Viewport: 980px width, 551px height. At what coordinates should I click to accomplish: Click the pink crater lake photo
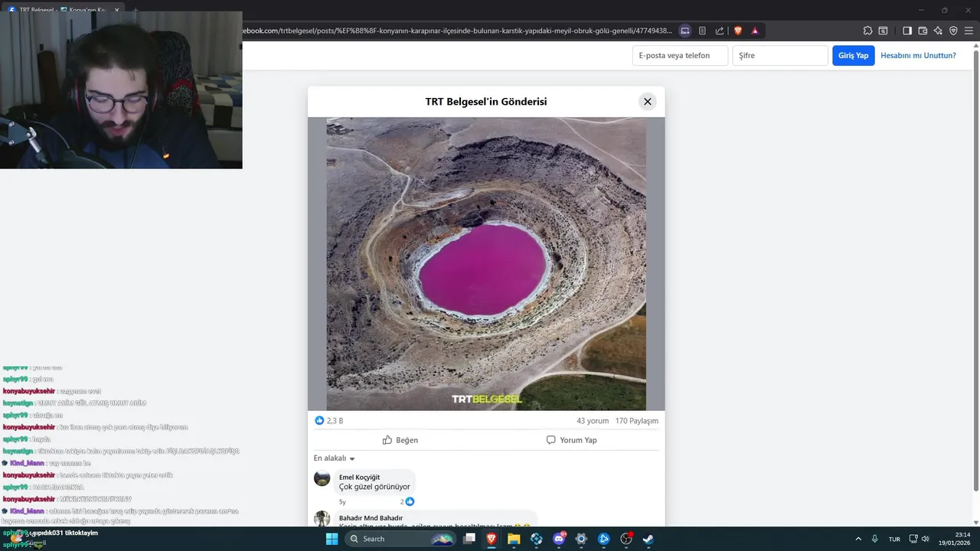click(486, 264)
